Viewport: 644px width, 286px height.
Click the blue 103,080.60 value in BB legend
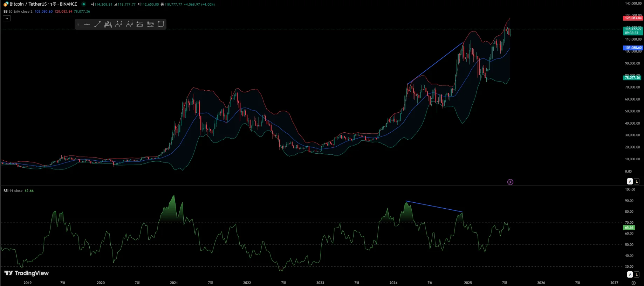tap(43, 12)
